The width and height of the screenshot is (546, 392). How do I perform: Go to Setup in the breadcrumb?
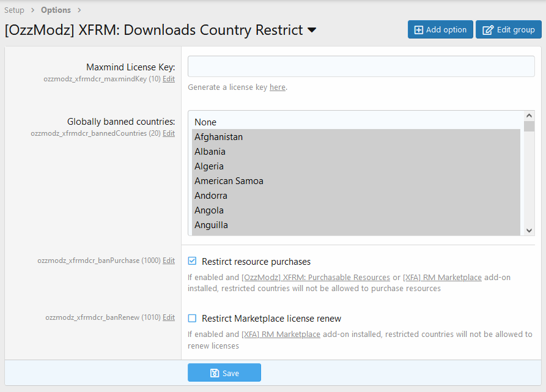[x=15, y=10]
